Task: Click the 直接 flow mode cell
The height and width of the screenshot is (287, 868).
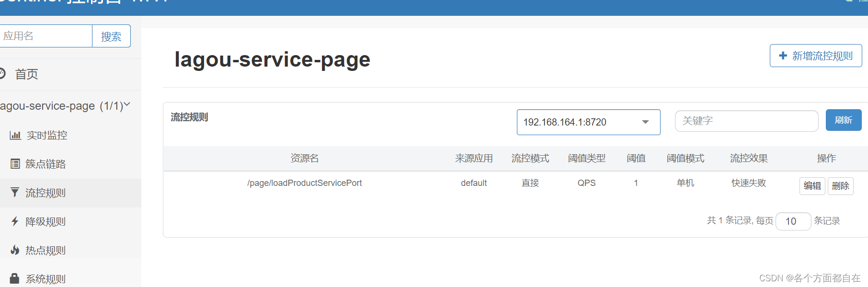Action: coord(530,183)
